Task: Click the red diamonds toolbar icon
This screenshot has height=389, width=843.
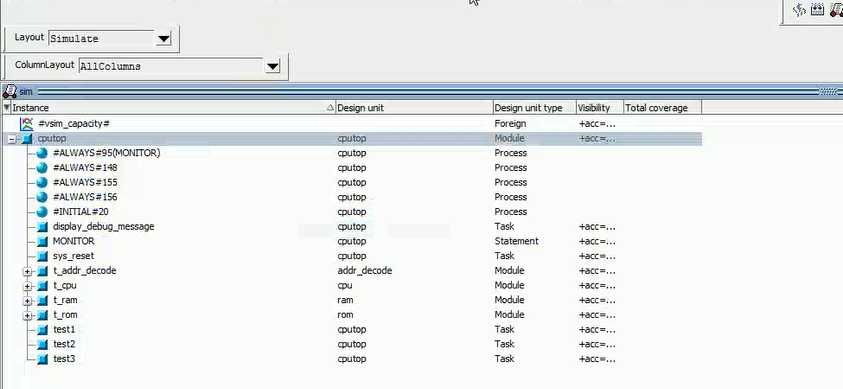Action: tap(836, 9)
